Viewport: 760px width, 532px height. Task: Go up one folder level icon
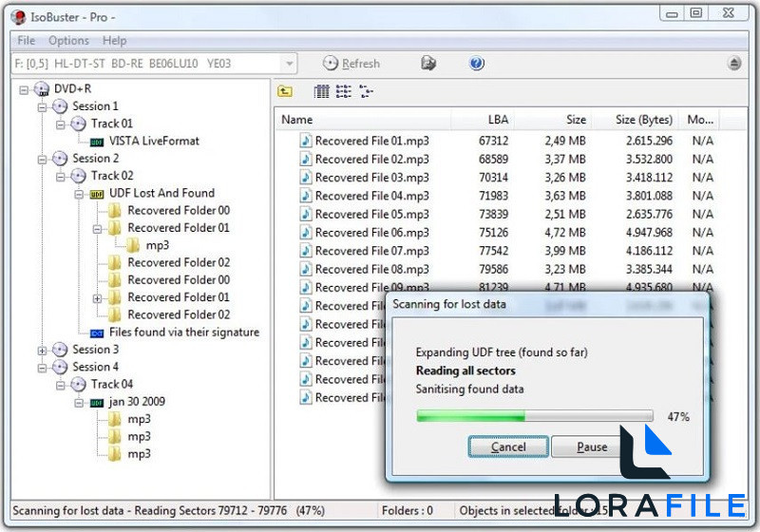click(x=284, y=91)
